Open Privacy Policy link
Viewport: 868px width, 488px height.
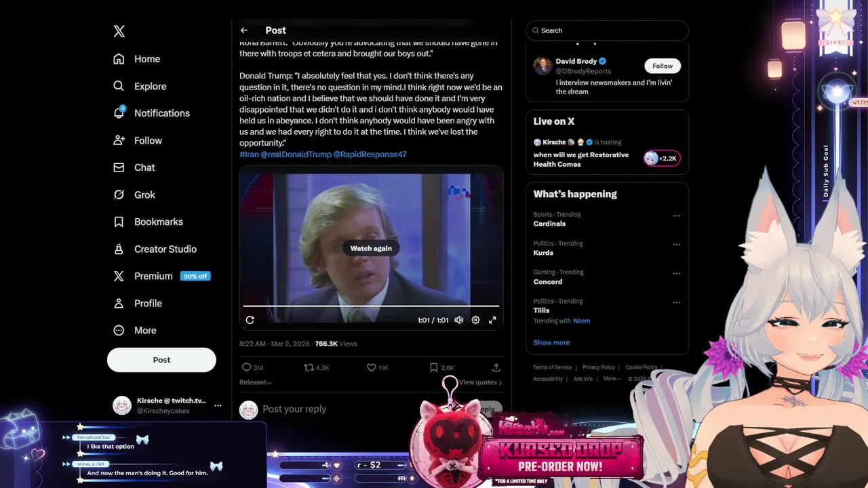pos(599,367)
